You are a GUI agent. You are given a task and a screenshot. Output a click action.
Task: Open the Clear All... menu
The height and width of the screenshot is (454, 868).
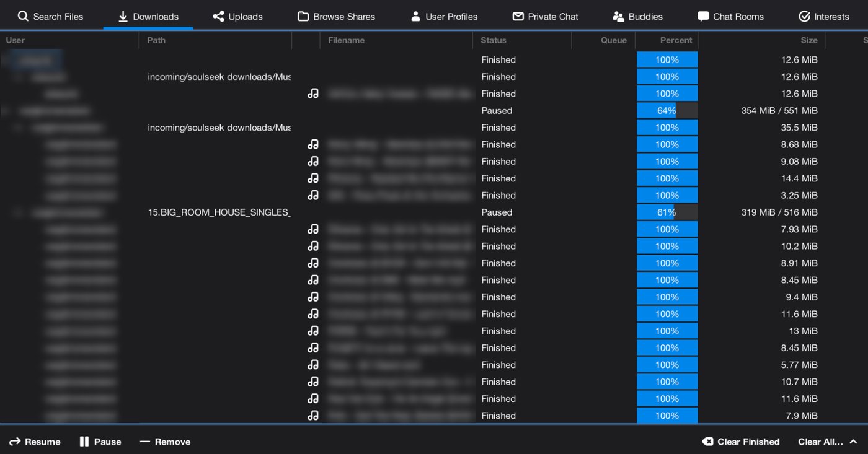click(828, 442)
